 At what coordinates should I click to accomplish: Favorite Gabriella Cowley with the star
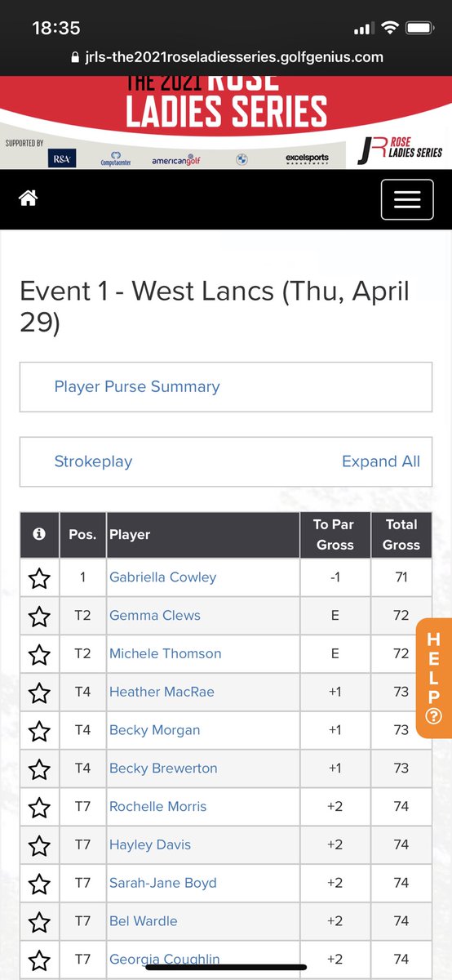39,578
